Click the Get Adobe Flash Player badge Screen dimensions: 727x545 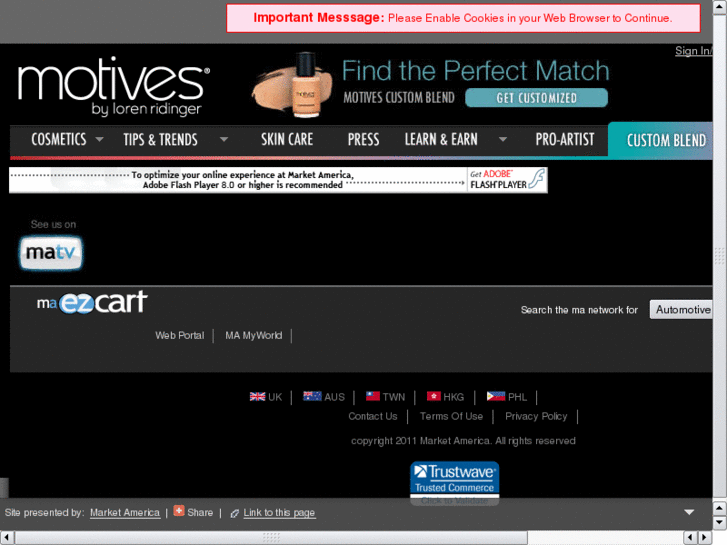coord(507,180)
